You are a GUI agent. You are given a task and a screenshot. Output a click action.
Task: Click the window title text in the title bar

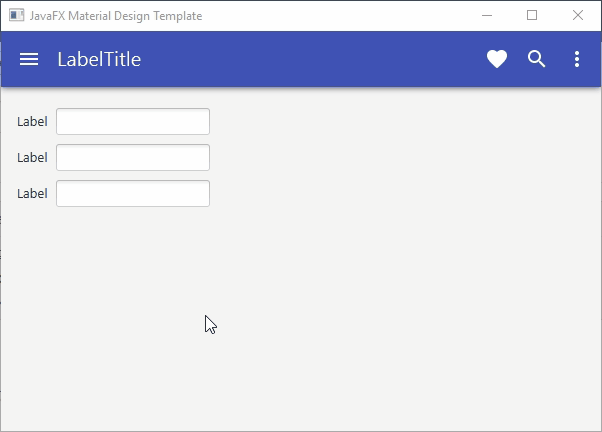pos(115,16)
